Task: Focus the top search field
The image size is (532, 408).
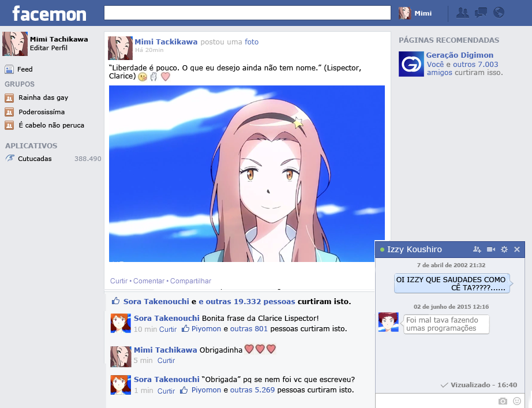Action: [x=248, y=13]
